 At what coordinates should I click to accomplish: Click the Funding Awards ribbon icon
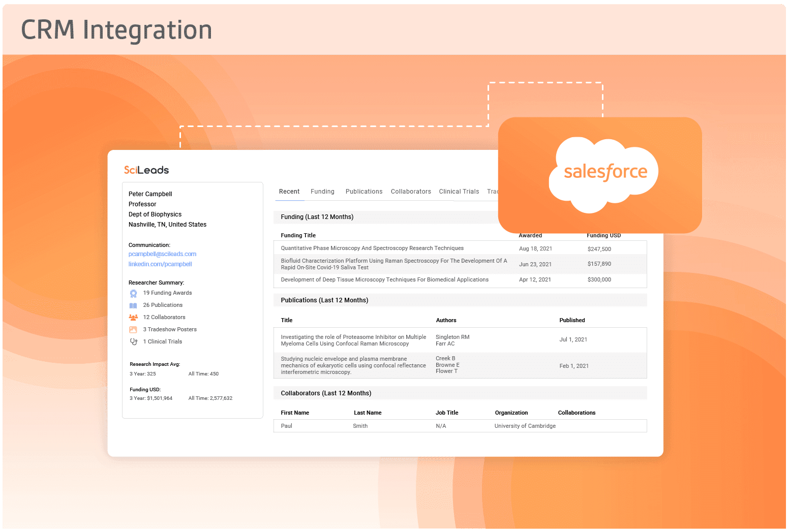click(133, 293)
